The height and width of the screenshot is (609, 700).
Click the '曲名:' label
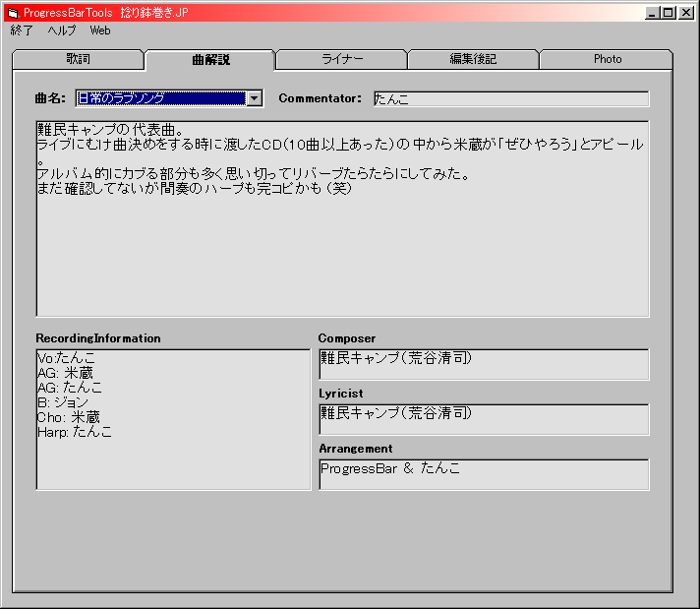(50, 98)
